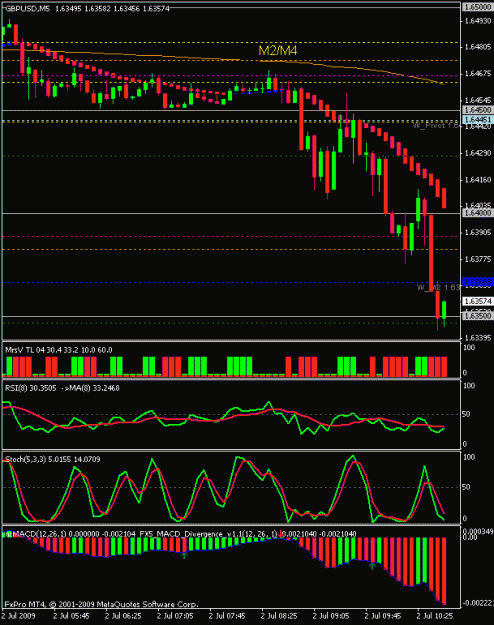Viewport: 494px width, 625px height.
Task: Click the 2 Jul 10:25 time label
Action: [x=435, y=616]
